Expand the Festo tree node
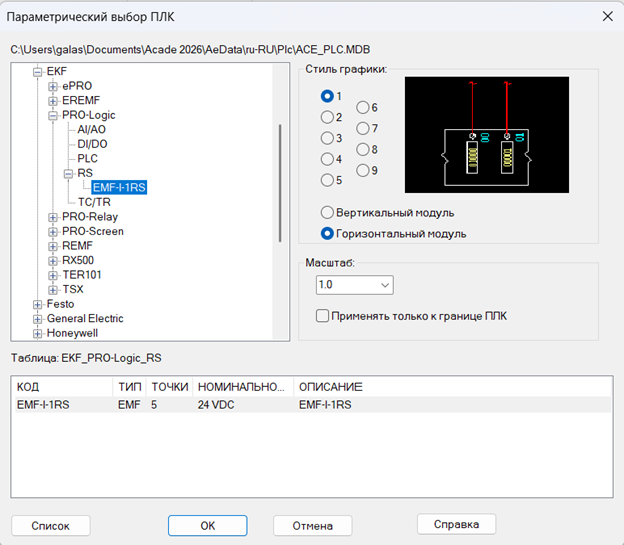 click(37, 305)
